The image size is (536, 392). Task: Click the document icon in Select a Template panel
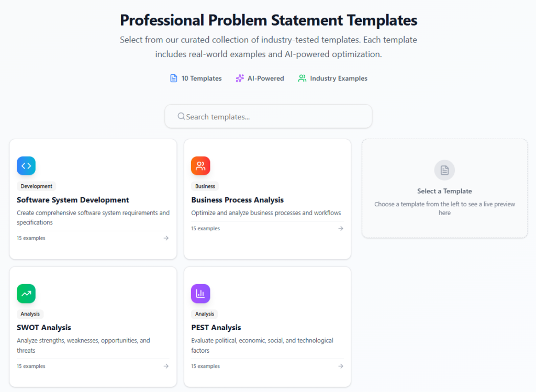click(444, 170)
